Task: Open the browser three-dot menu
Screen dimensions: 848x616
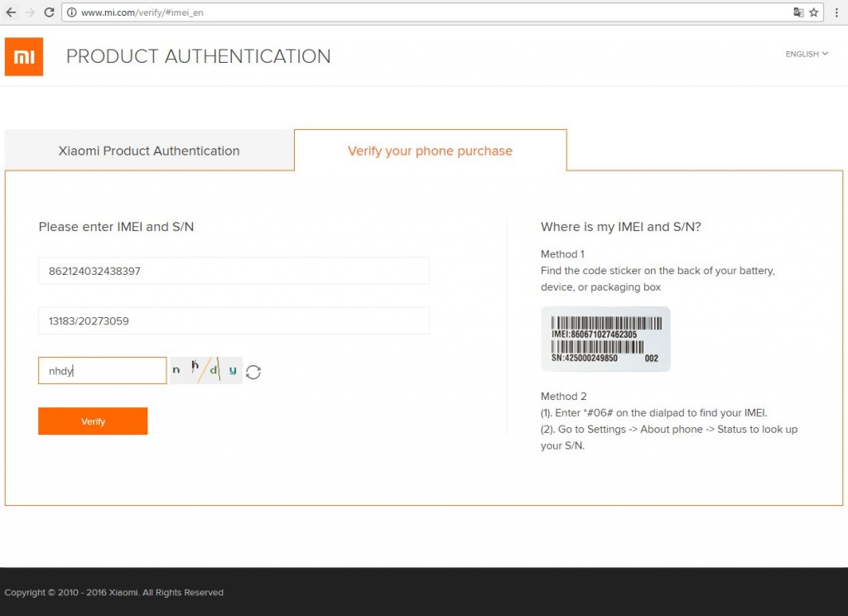Action: [836, 12]
